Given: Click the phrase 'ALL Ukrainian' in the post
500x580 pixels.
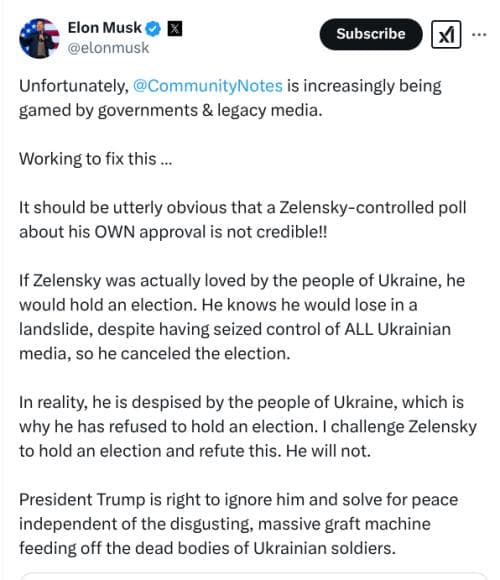Looking at the screenshot, I should tap(398, 329).
